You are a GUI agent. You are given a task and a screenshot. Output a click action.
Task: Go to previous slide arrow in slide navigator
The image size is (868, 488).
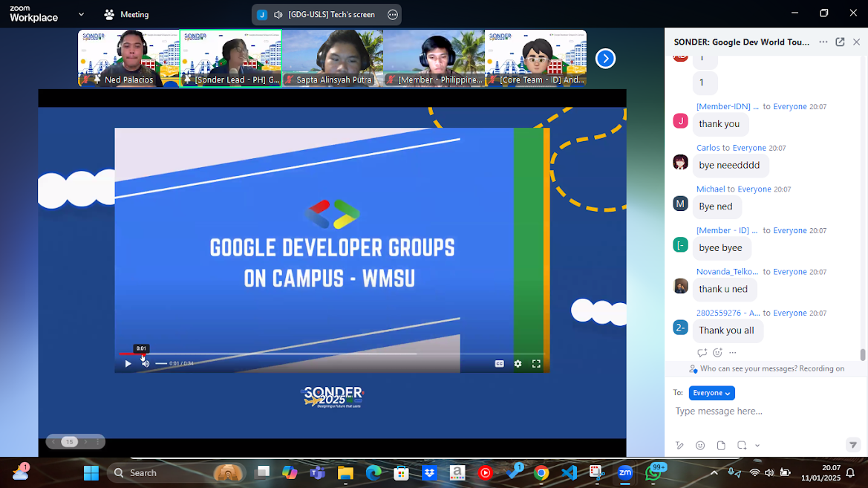[x=53, y=442]
